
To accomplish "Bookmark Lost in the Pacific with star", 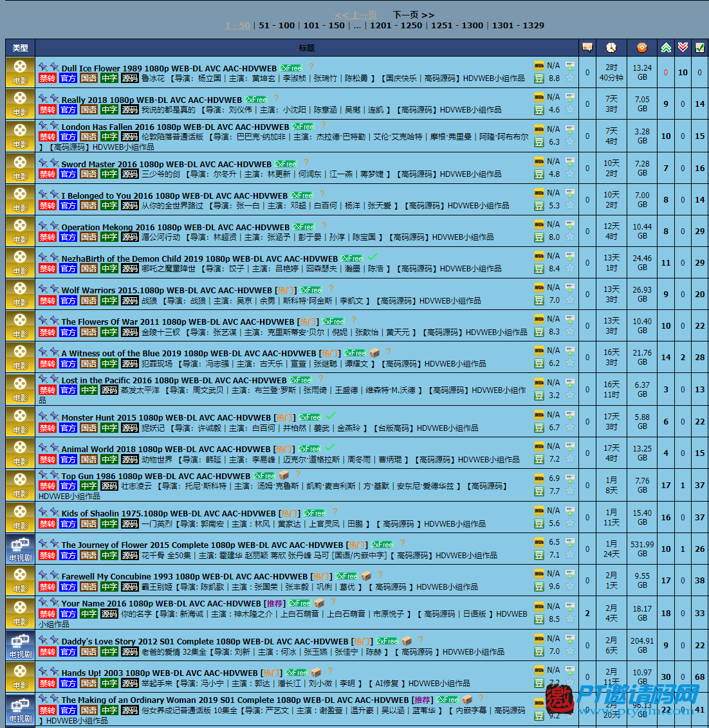I will [570, 396].
